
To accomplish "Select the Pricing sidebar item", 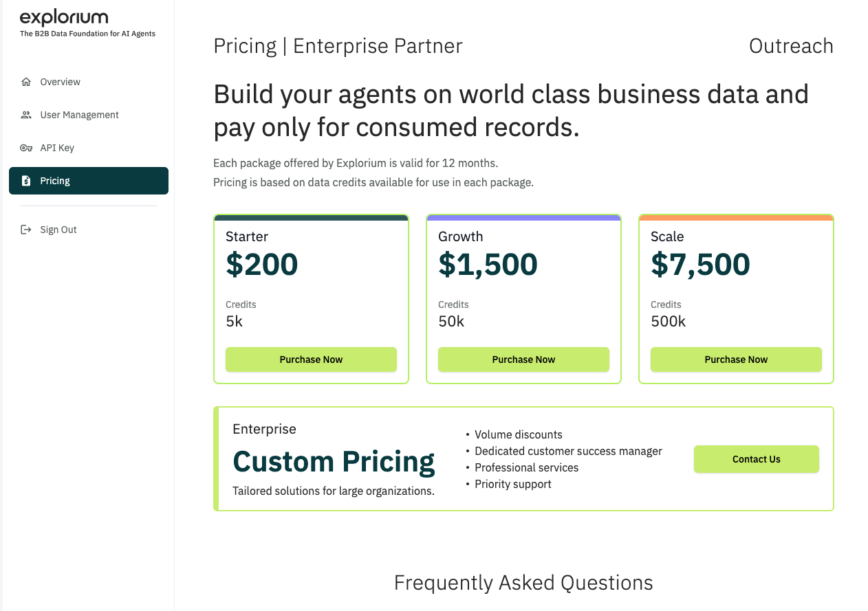I will (55, 181).
